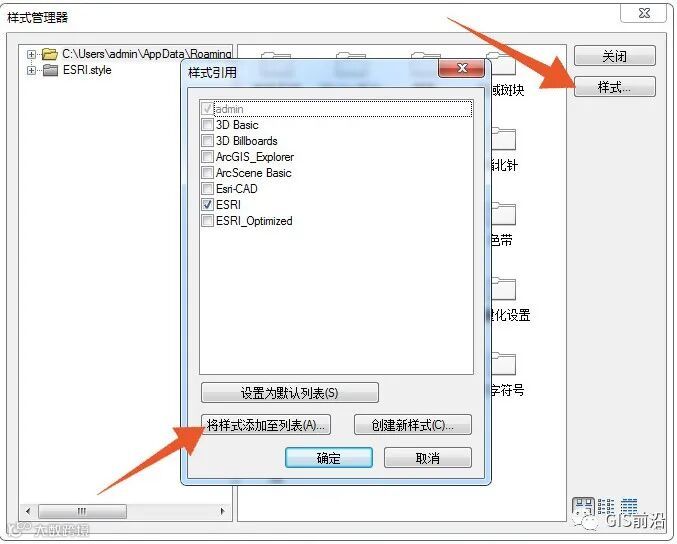Close the 样式管理器 window

(644, 13)
